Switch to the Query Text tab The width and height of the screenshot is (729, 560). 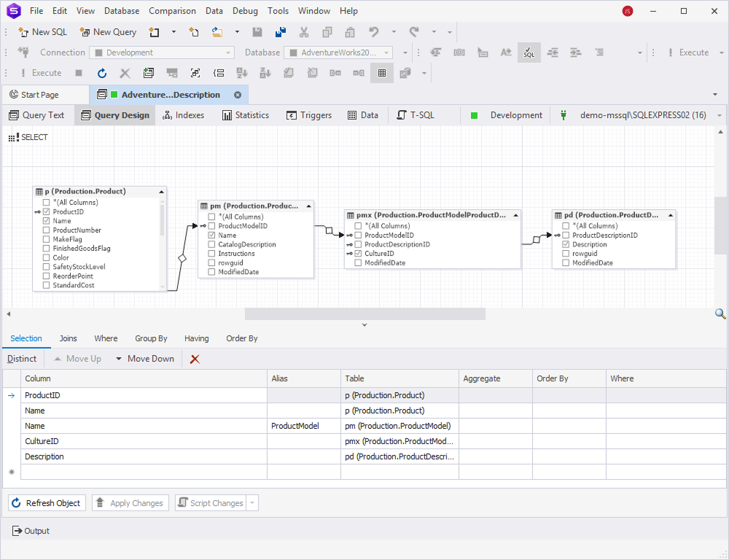[36, 115]
